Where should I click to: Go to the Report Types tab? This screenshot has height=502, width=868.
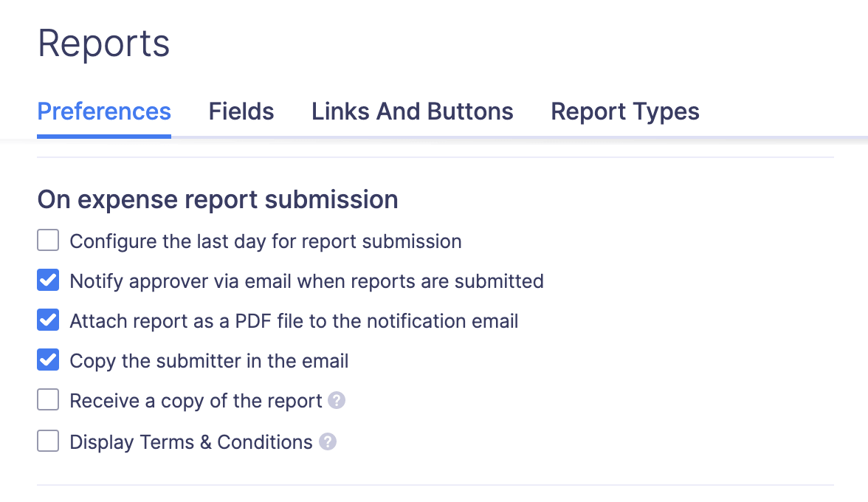point(625,111)
